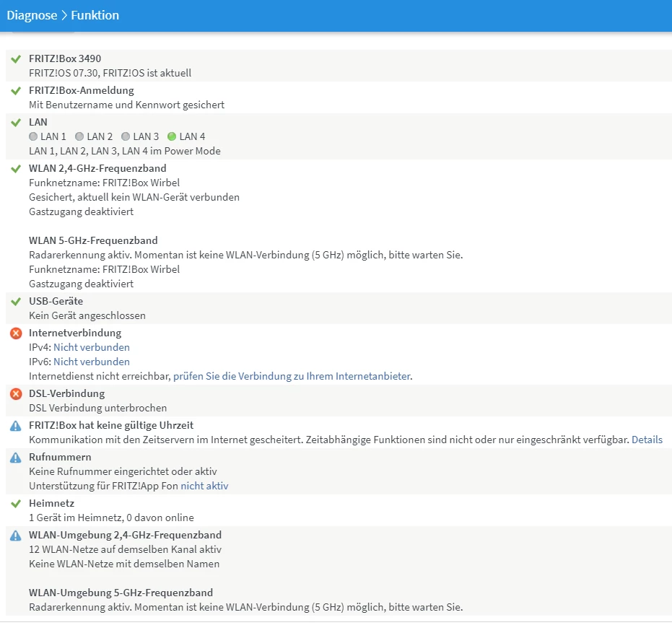The image size is (672, 633).
Task: Open the Details link for time error
Action: tap(647, 440)
